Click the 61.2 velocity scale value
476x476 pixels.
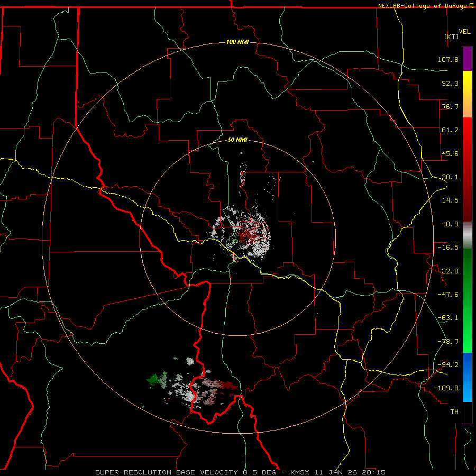click(450, 130)
